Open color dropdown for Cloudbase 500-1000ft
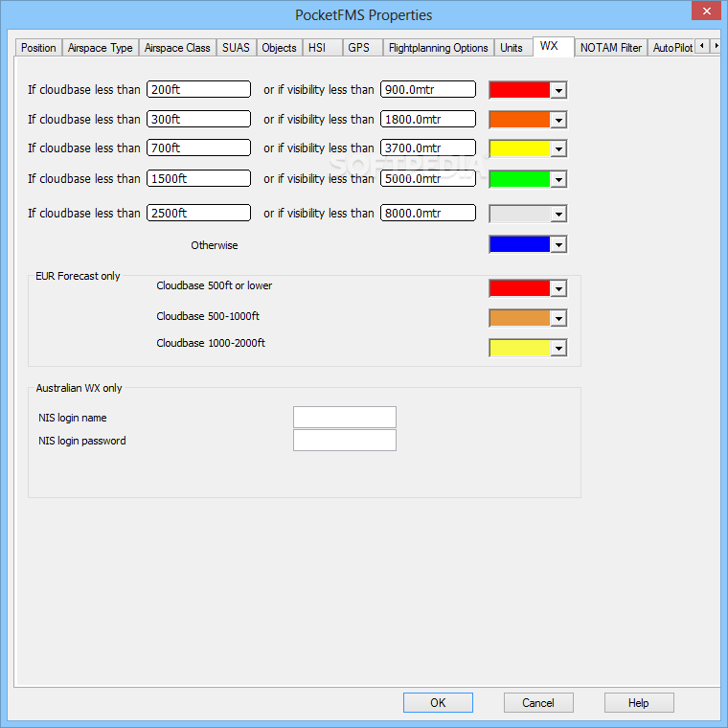728x728 pixels. click(x=558, y=318)
